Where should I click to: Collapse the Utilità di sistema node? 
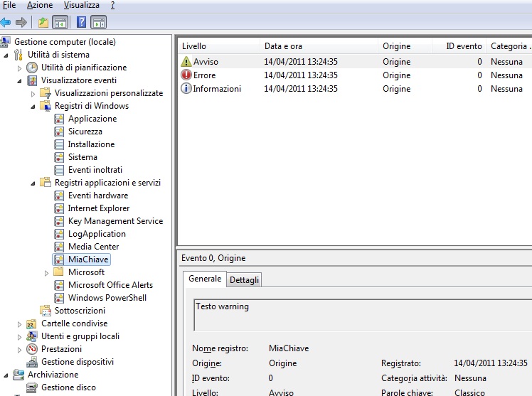click(6, 55)
